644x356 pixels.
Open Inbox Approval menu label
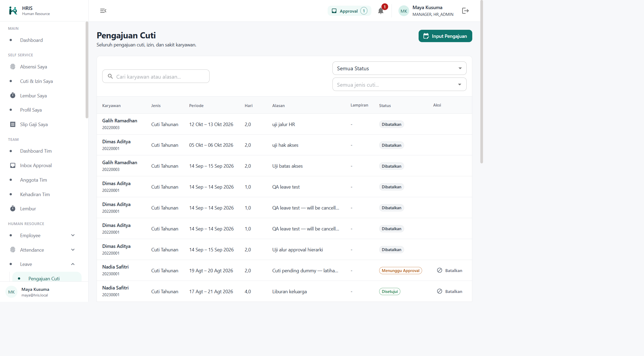[36, 166]
